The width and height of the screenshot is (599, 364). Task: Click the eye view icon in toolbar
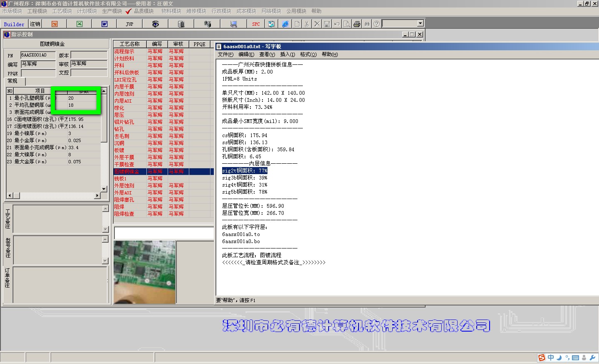(155, 24)
